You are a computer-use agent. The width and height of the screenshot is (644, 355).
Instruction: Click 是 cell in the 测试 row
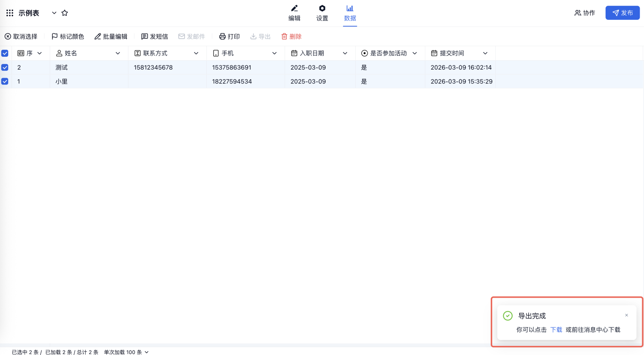(x=390, y=67)
